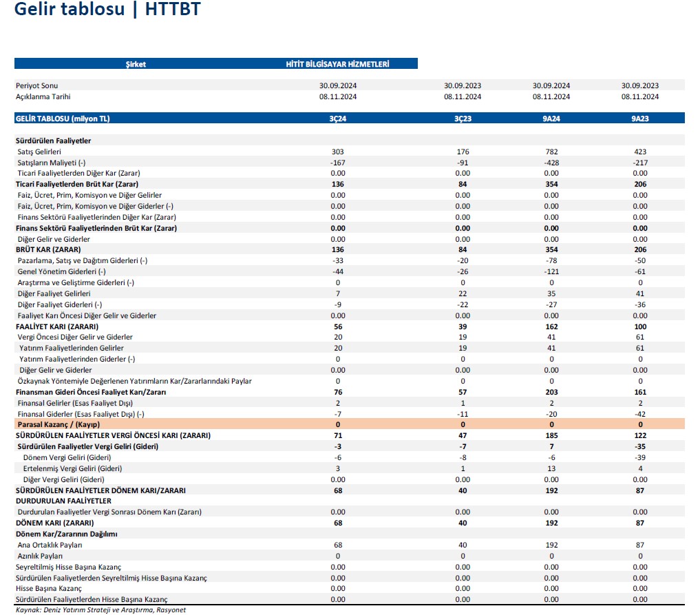Select the 3Ç23 column header
Viewport: 700px width, 615px height.
(x=463, y=118)
